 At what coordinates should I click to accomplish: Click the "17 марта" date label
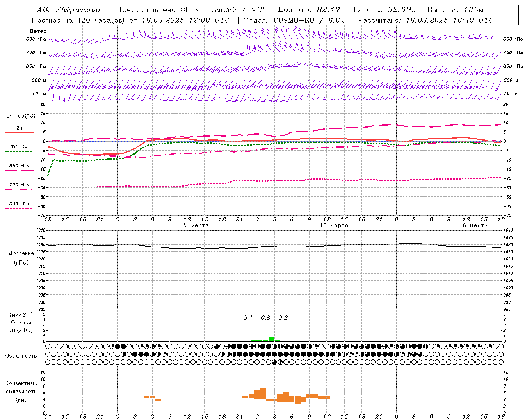coord(194,226)
